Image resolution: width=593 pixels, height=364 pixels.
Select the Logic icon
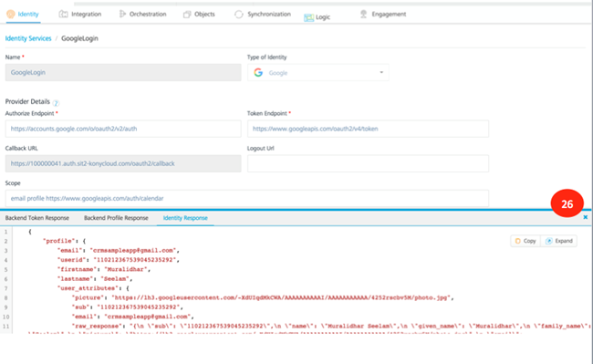(308, 17)
